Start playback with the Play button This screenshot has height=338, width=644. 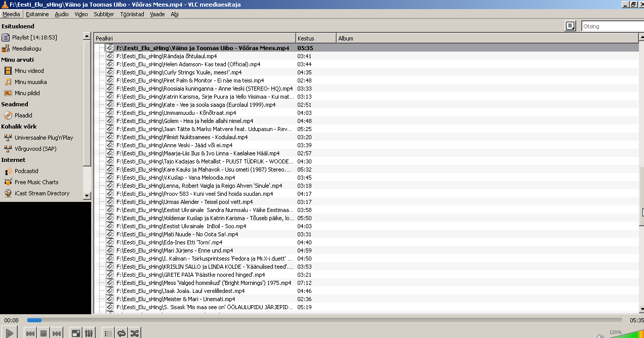[x=10, y=333]
